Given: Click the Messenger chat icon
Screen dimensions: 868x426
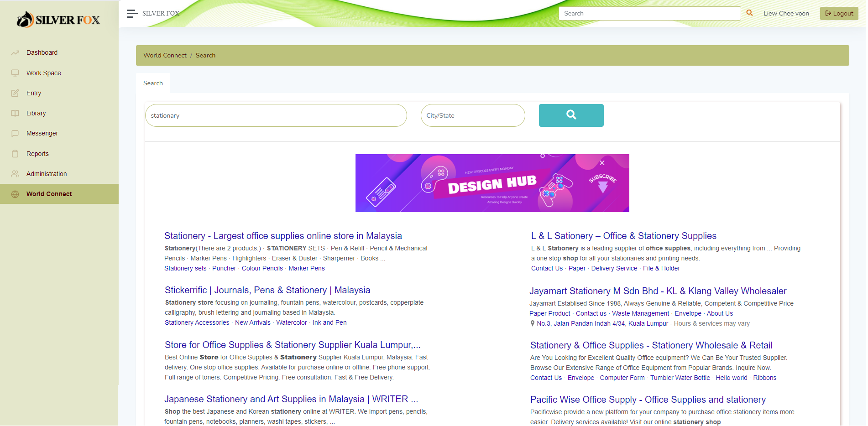Looking at the screenshot, I should pos(15,133).
